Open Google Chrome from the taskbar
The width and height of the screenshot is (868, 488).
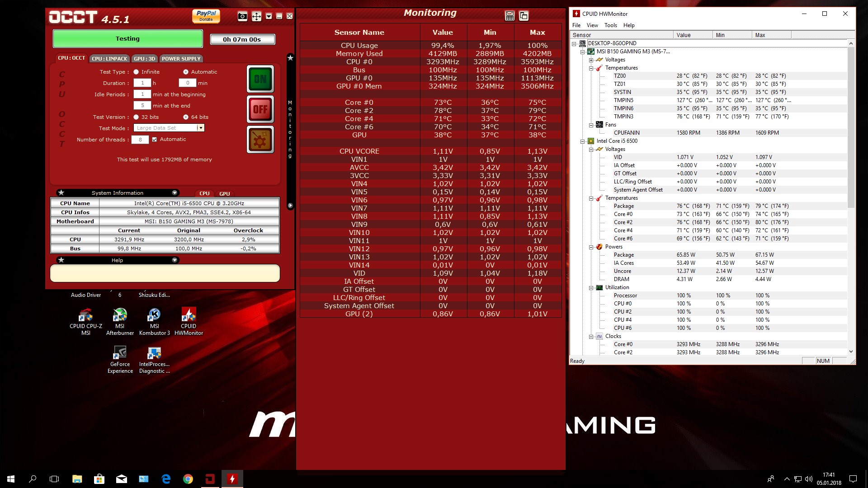click(x=188, y=479)
